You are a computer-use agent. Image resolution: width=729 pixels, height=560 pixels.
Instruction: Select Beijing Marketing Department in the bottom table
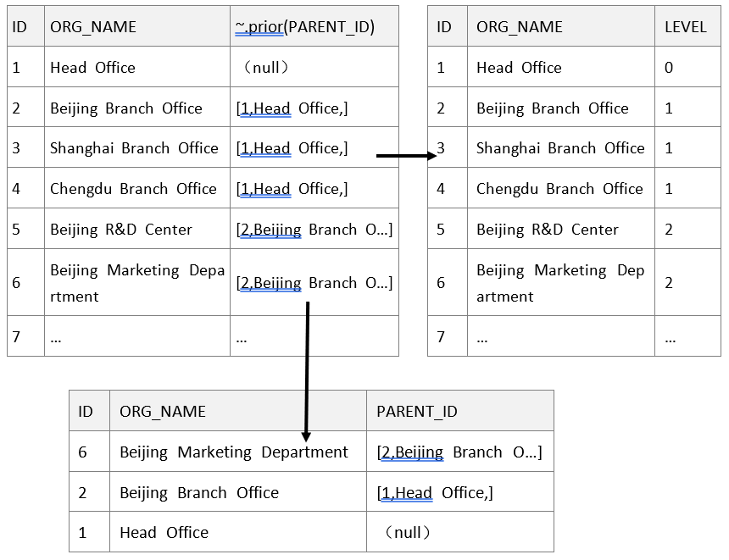tap(234, 452)
